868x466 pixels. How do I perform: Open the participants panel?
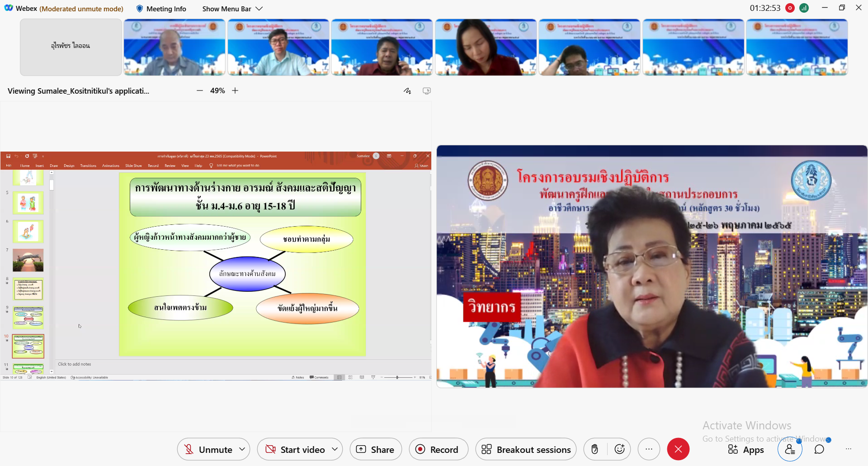[789, 449]
